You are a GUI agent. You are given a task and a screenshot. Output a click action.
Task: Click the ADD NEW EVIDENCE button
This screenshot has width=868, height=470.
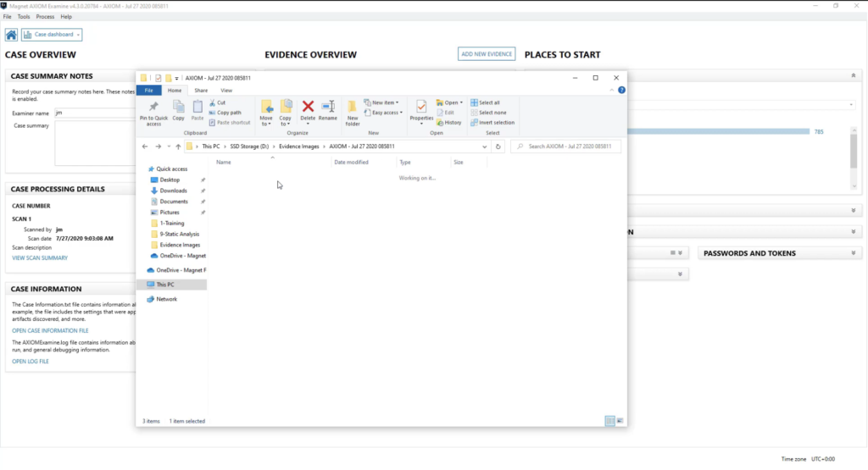click(x=486, y=53)
